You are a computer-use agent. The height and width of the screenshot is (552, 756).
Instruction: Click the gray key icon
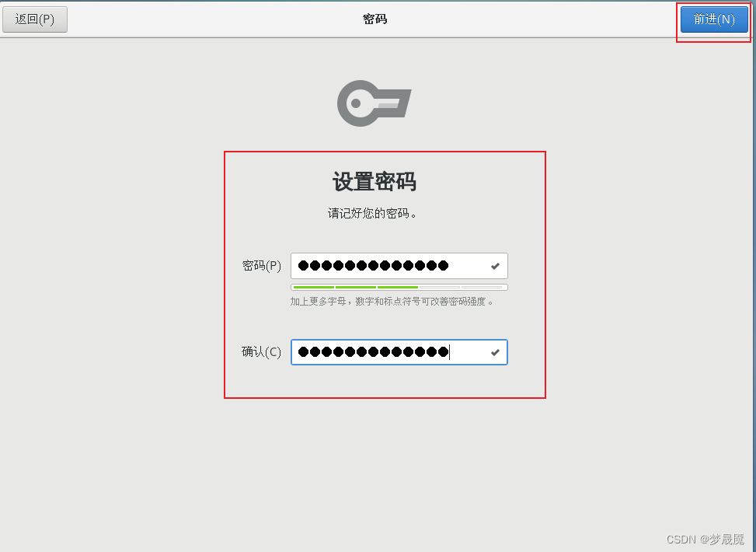tap(375, 103)
